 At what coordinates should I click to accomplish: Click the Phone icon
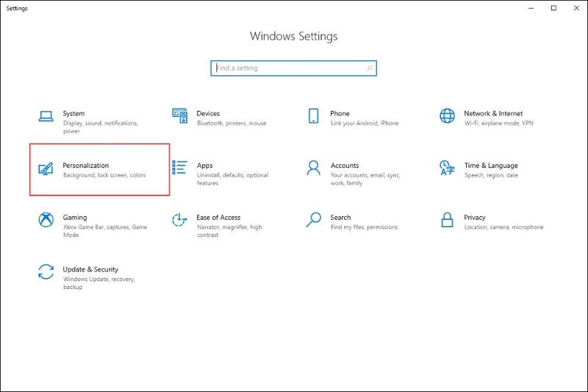(x=314, y=116)
